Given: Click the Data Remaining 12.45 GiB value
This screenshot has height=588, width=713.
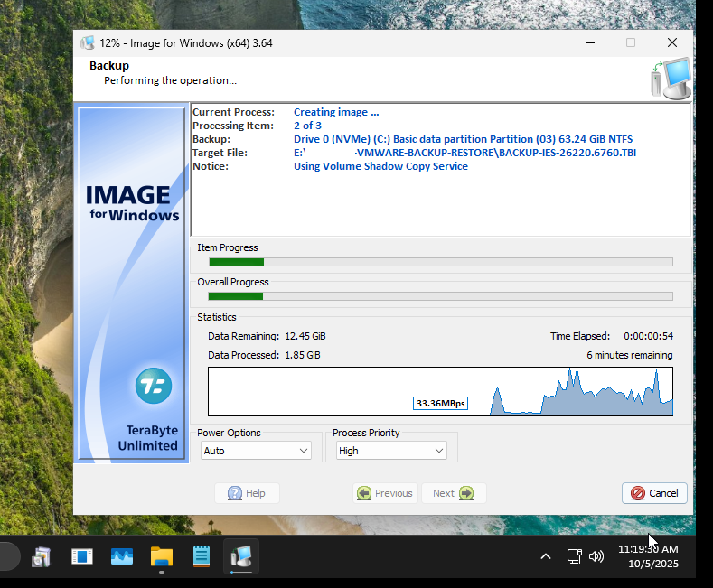Looking at the screenshot, I should coord(305,336).
